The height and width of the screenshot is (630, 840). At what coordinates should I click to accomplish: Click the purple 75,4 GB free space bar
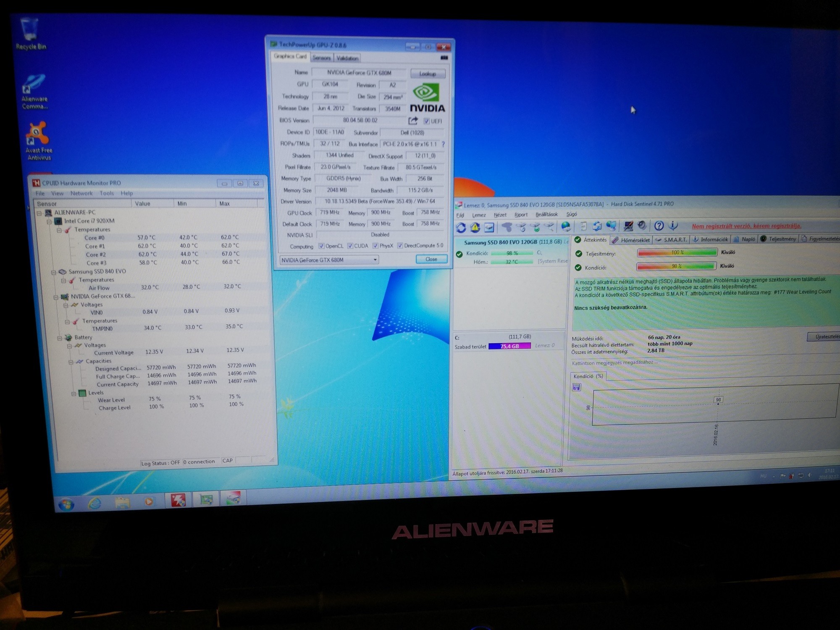pos(509,346)
